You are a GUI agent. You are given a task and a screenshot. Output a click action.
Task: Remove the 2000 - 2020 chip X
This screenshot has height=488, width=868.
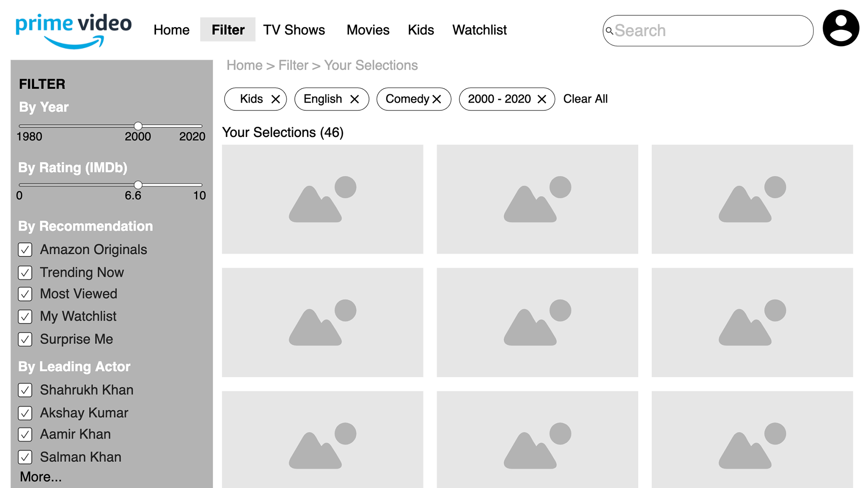542,99
